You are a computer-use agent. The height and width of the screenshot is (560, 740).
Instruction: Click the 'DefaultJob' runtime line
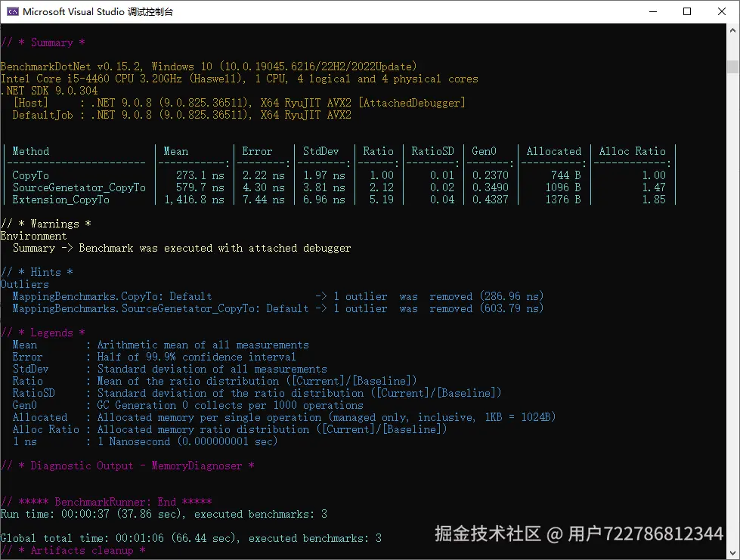(181, 115)
